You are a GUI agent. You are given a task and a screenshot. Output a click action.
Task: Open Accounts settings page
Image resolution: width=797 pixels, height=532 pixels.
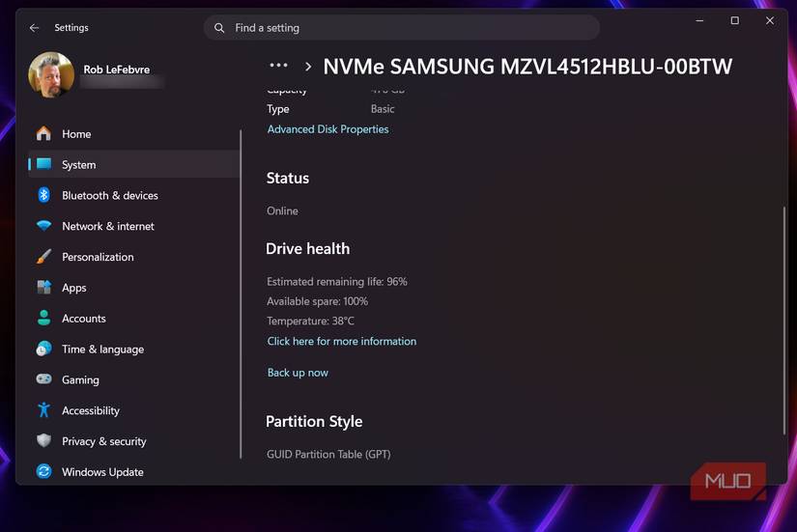tap(133, 318)
